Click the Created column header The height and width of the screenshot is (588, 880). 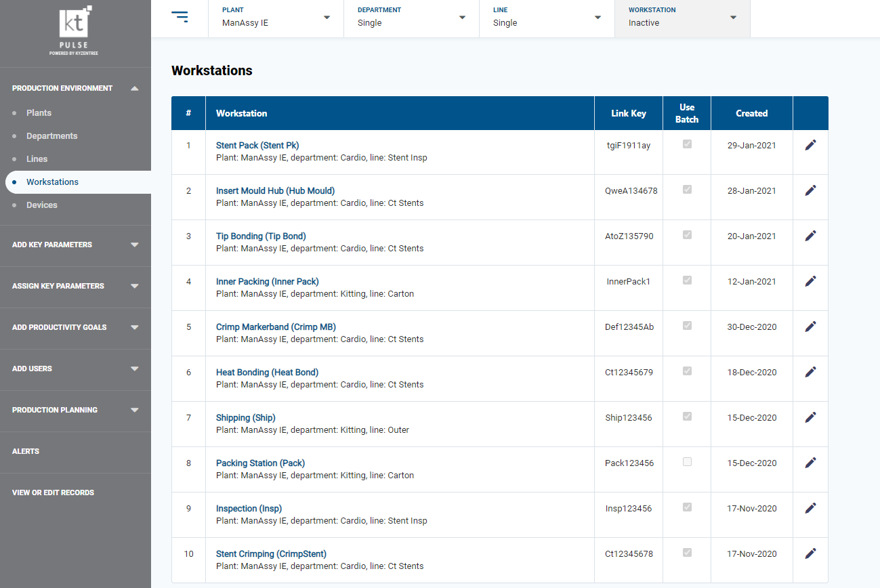pyautogui.click(x=752, y=113)
